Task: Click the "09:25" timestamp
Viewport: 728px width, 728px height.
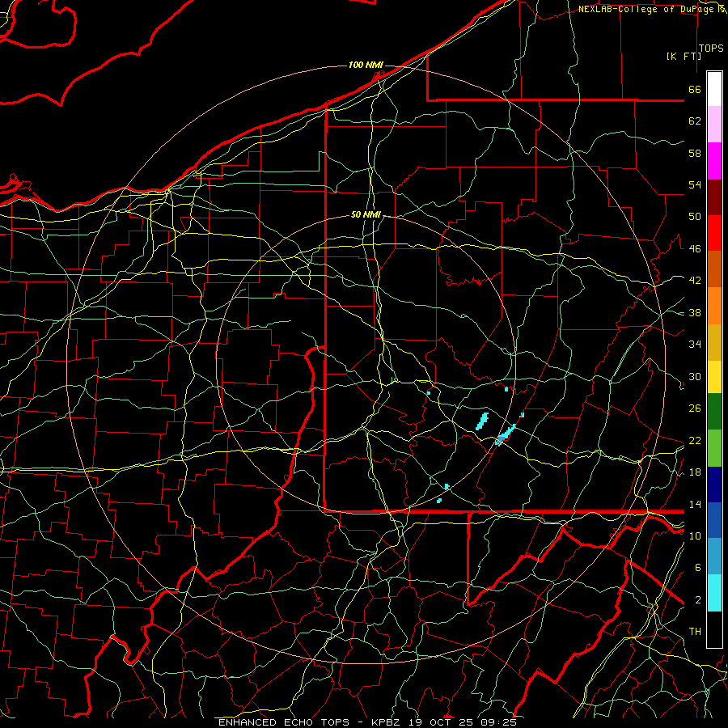Action: coord(498,722)
